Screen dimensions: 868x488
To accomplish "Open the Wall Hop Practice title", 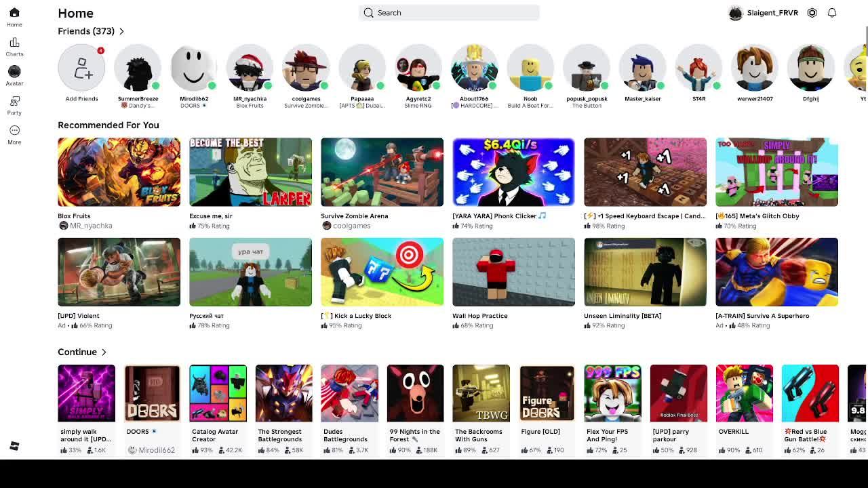I will click(480, 316).
